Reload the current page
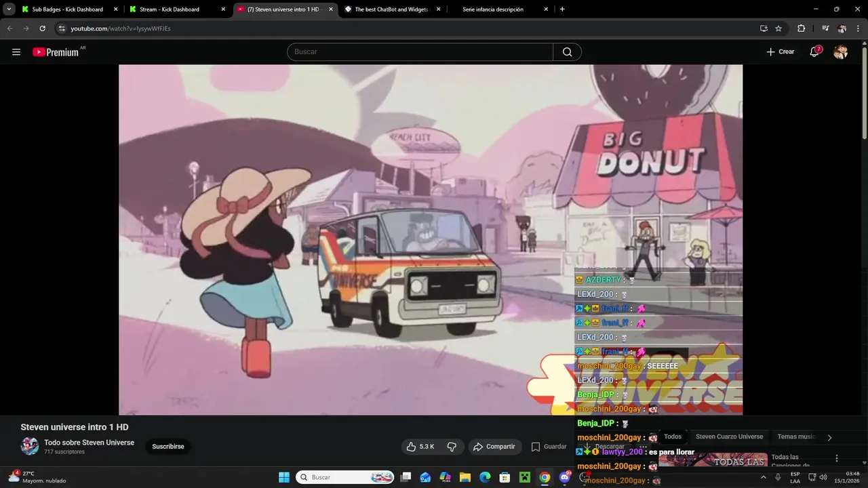 click(x=42, y=28)
